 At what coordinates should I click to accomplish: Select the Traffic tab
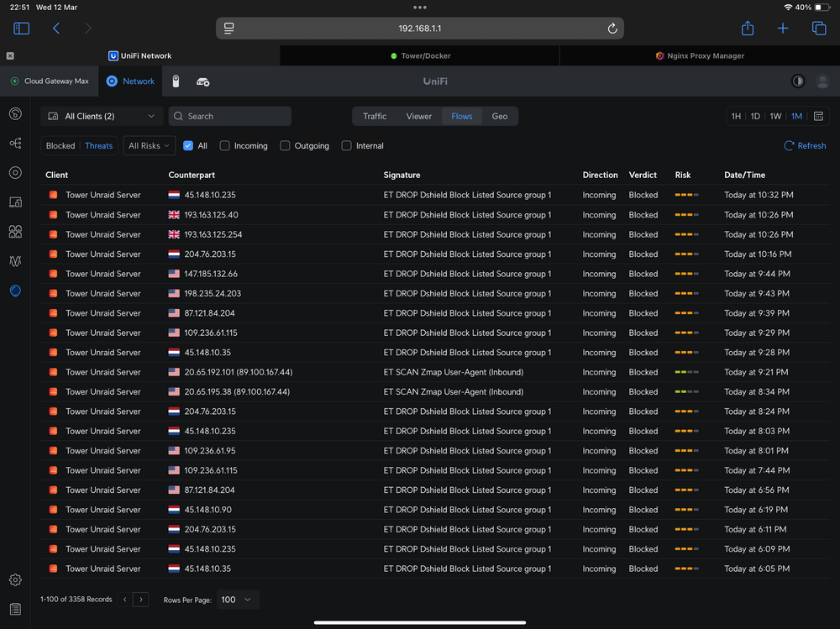[x=375, y=116]
